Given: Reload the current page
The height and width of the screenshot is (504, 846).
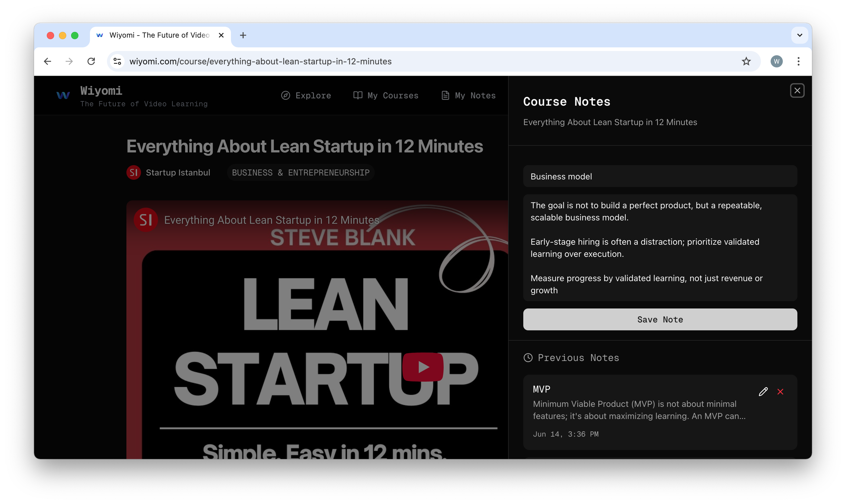Looking at the screenshot, I should pyautogui.click(x=91, y=61).
